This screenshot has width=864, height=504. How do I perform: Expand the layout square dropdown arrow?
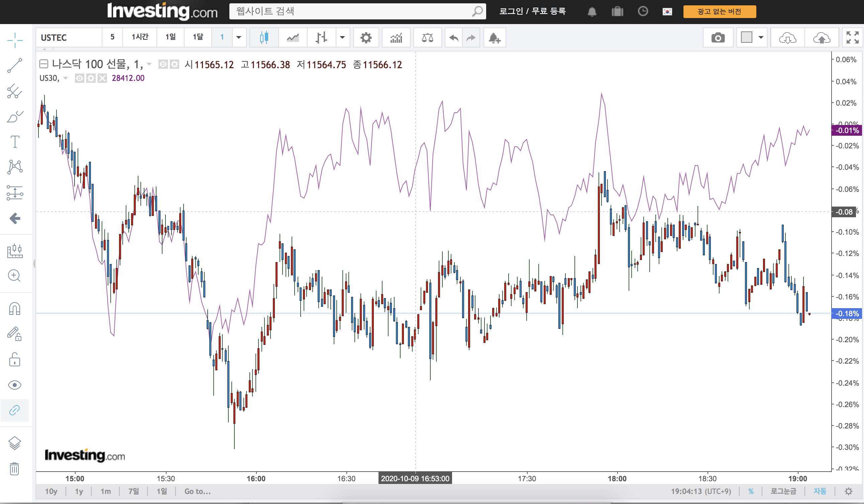pos(761,37)
